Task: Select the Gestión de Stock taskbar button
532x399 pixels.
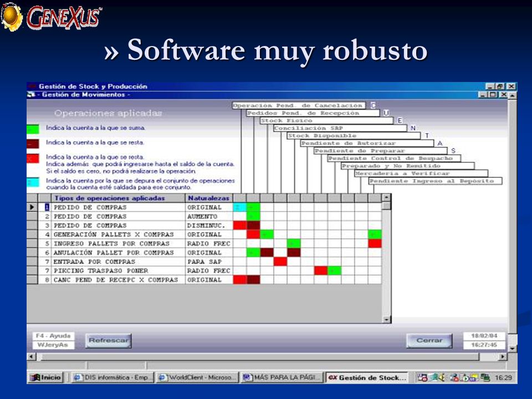Action: (x=367, y=377)
